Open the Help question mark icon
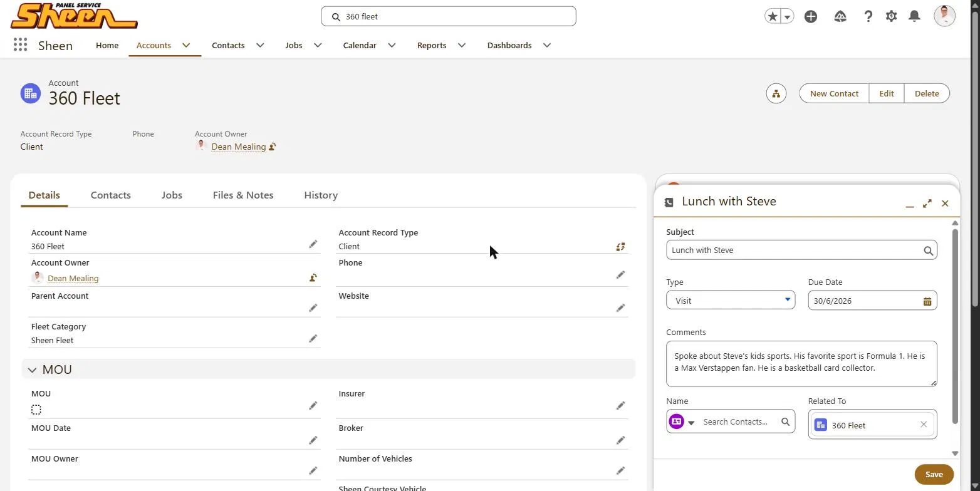The height and width of the screenshot is (491, 980). coord(868,16)
